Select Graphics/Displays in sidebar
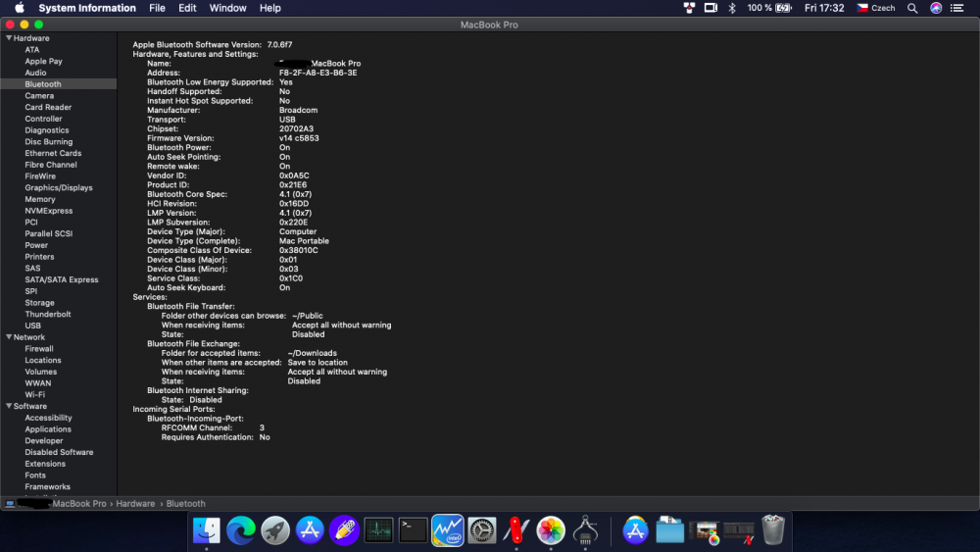The width and height of the screenshot is (980, 552). pyautogui.click(x=58, y=187)
